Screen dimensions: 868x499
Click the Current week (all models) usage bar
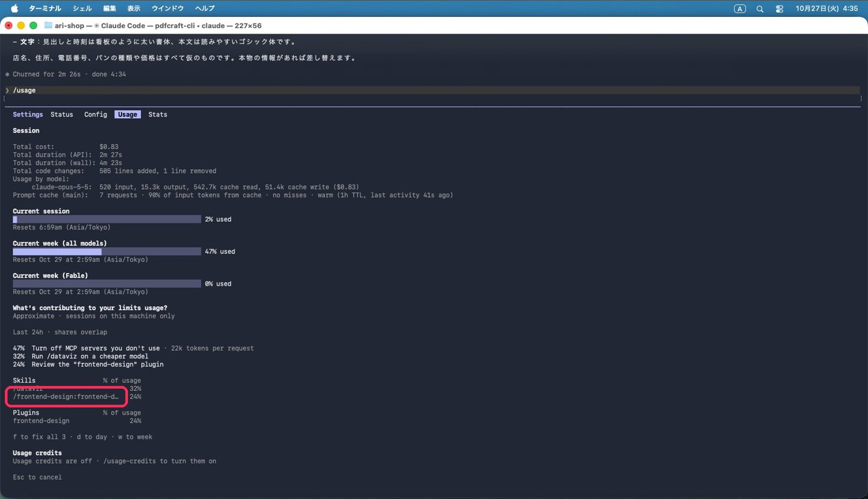click(107, 252)
